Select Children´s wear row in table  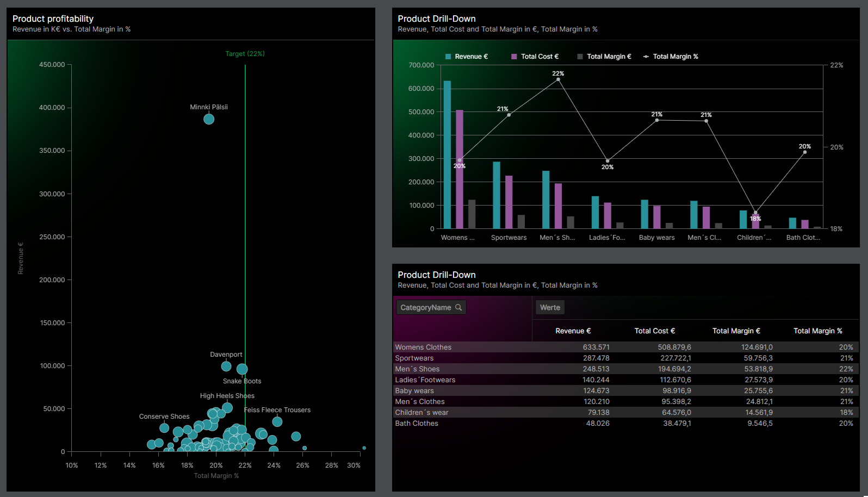click(x=421, y=412)
